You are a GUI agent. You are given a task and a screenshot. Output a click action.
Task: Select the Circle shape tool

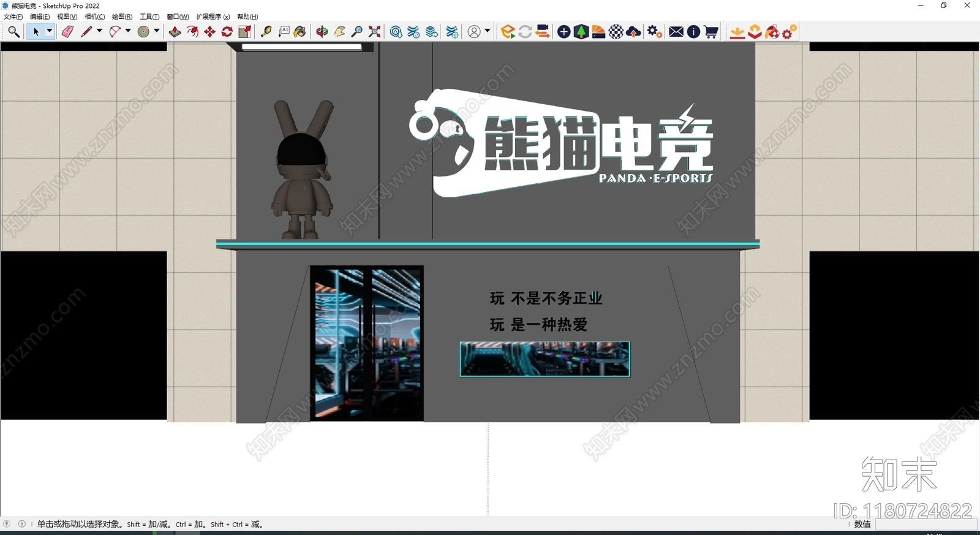(x=144, y=31)
